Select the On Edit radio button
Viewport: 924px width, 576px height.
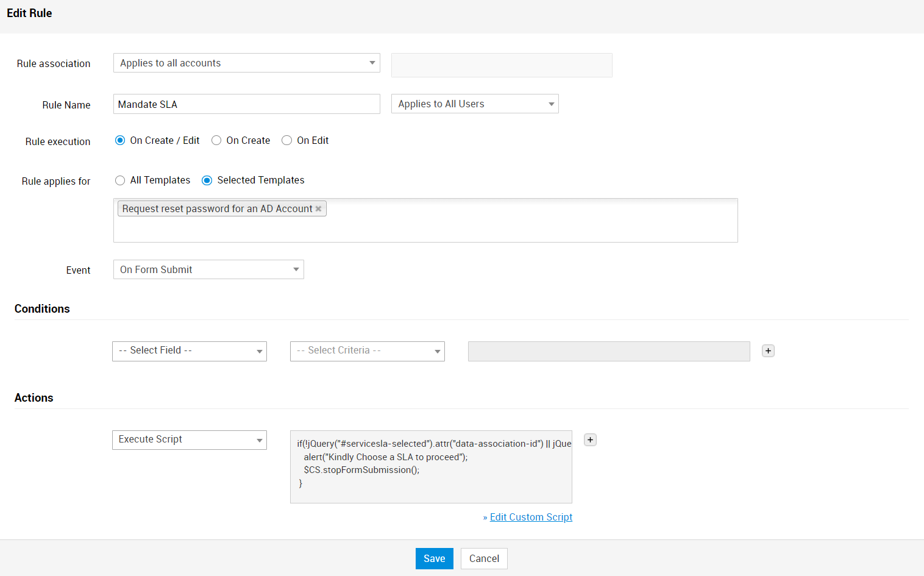[x=286, y=141]
